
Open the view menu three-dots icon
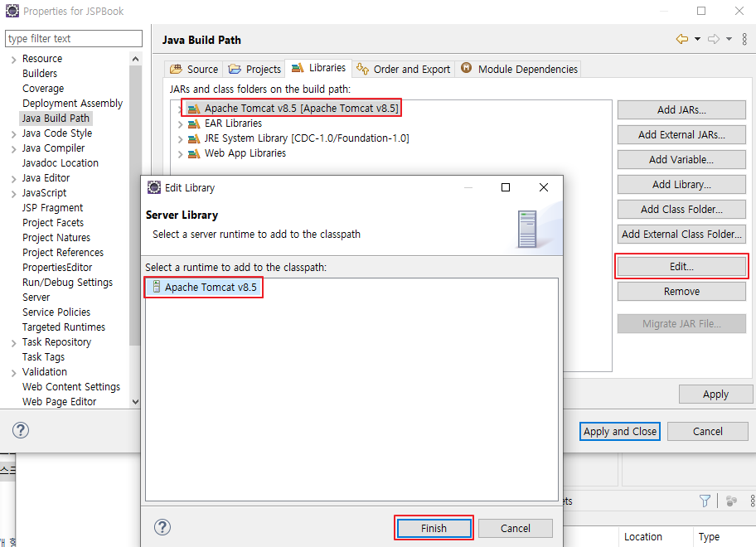[744, 40]
